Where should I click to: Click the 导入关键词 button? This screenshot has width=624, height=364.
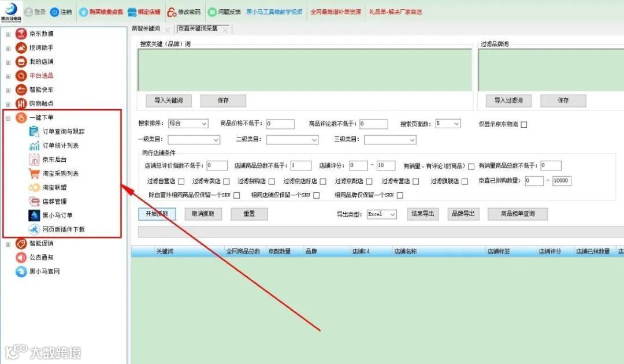coord(168,101)
